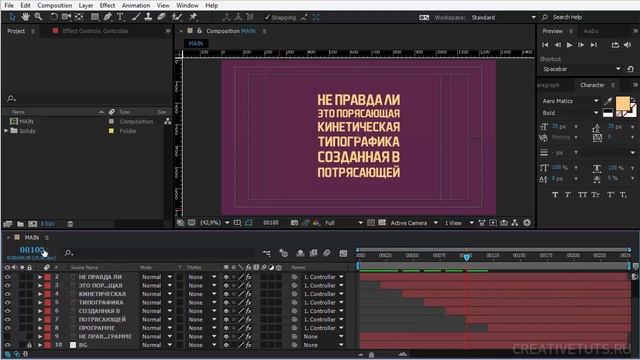Click the timeline current timecode field
640x360 pixels.
point(31,250)
